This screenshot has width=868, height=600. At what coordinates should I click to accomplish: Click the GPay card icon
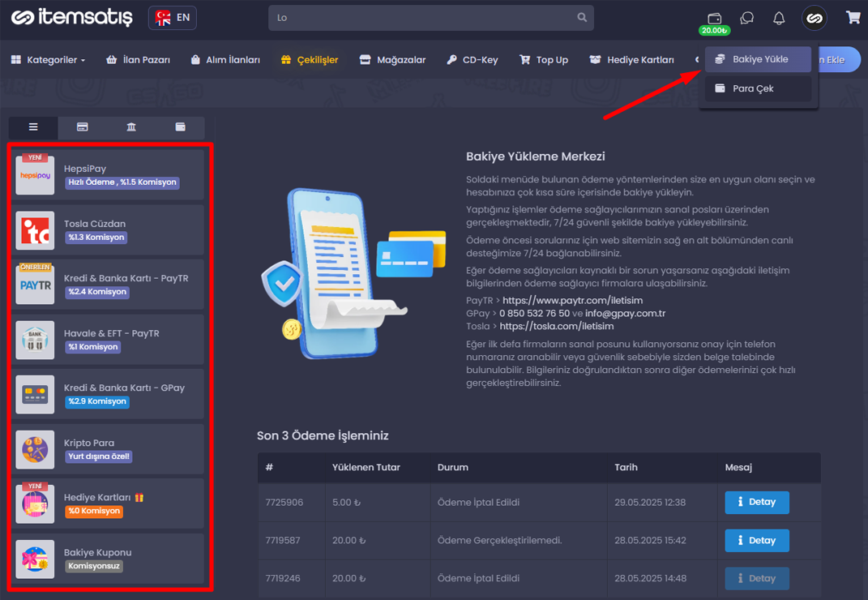pyautogui.click(x=35, y=395)
